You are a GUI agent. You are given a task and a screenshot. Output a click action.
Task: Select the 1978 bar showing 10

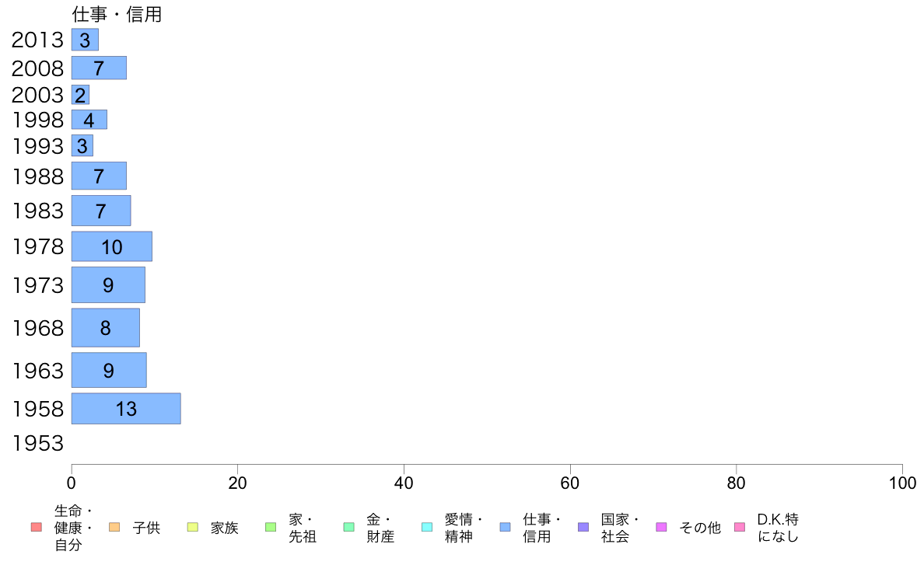coord(112,246)
